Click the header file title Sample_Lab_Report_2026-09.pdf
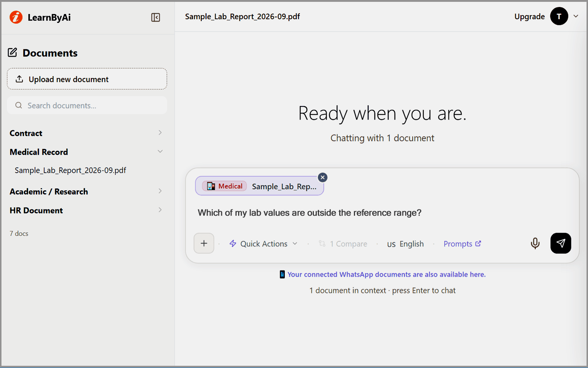Image resolution: width=588 pixels, height=368 pixels. click(x=243, y=17)
